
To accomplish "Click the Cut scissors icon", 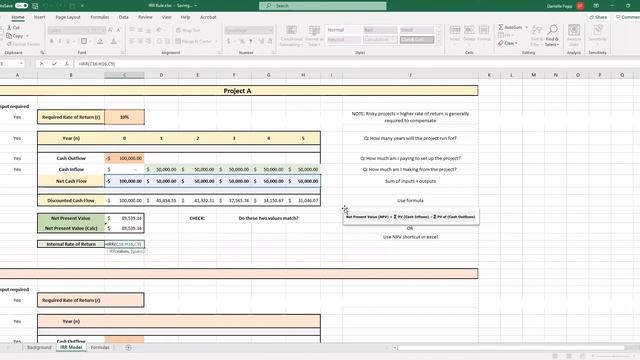I will coord(10,28).
